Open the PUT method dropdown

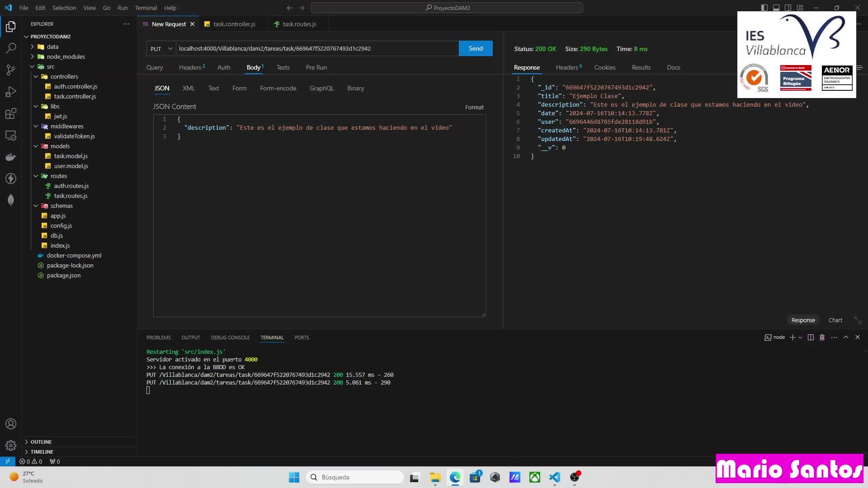(x=161, y=49)
